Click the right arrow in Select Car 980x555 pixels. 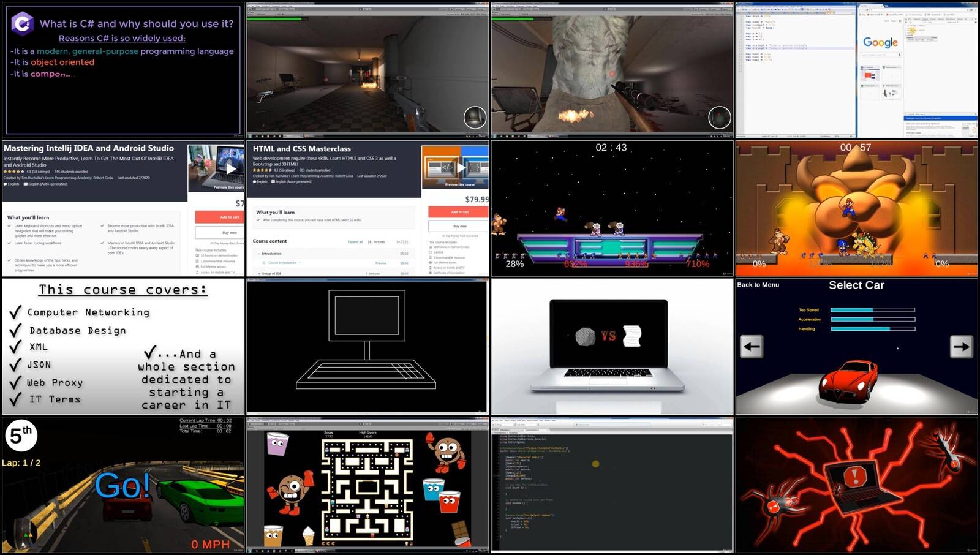pyautogui.click(x=962, y=347)
